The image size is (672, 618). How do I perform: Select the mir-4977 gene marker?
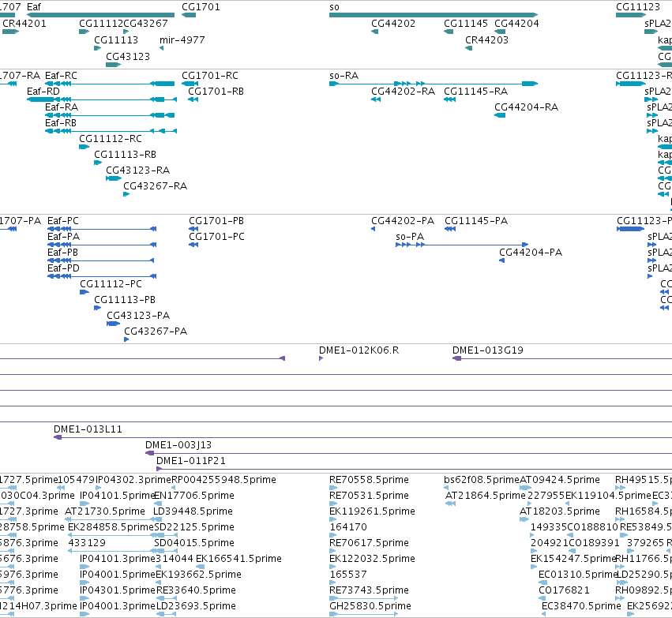click(x=162, y=48)
